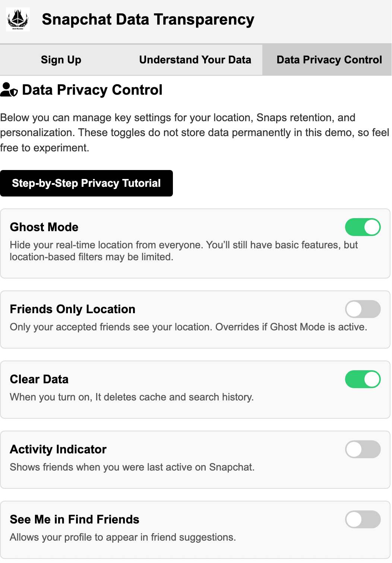This screenshot has height=563, width=392.
Task: Select the Data Privacy Control tab
Action: point(329,59)
